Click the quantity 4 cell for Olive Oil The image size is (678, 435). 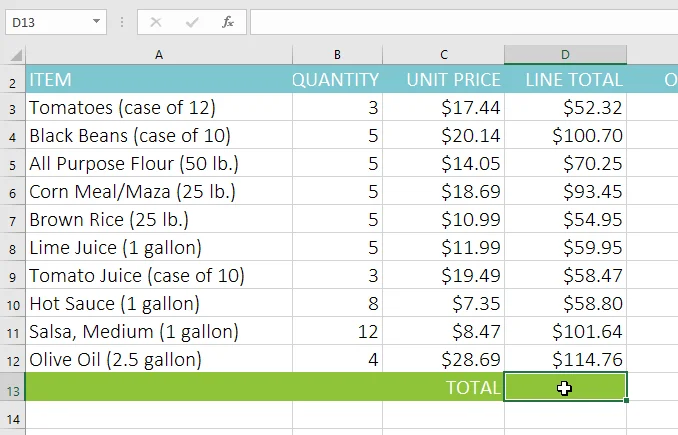(337, 359)
